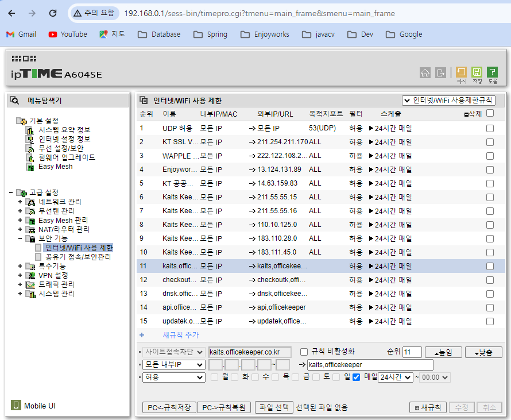511x420 pixels.
Task: Click browser back arrow
Action: (11, 13)
